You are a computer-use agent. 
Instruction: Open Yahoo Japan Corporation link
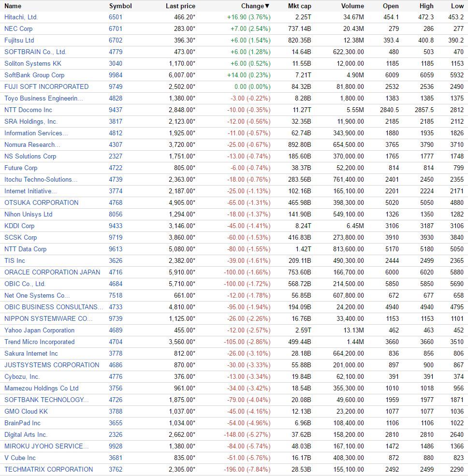pyautogui.click(x=39, y=330)
